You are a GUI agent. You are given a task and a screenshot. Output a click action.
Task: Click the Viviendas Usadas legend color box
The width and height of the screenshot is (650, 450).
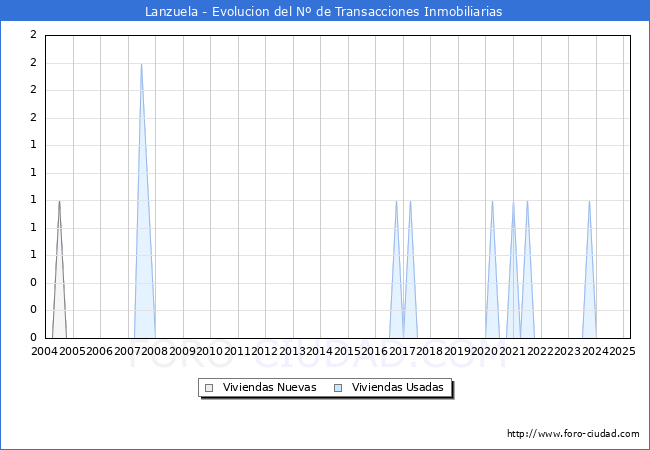[x=338, y=388]
